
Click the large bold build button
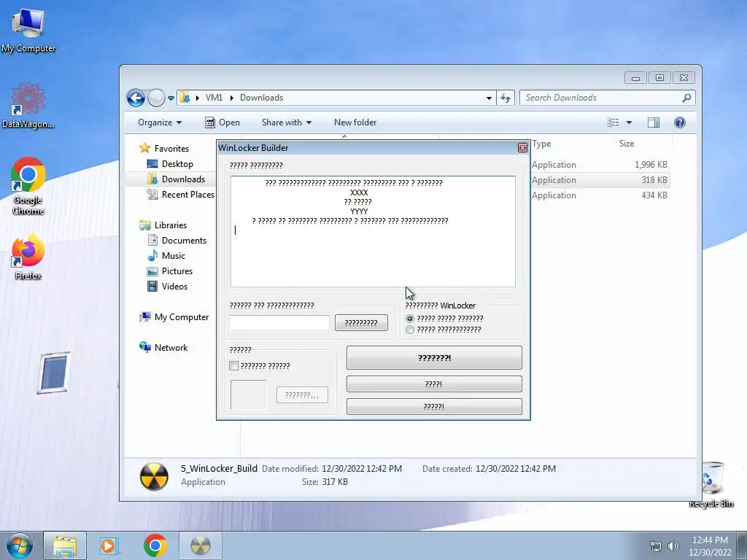tap(434, 357)
